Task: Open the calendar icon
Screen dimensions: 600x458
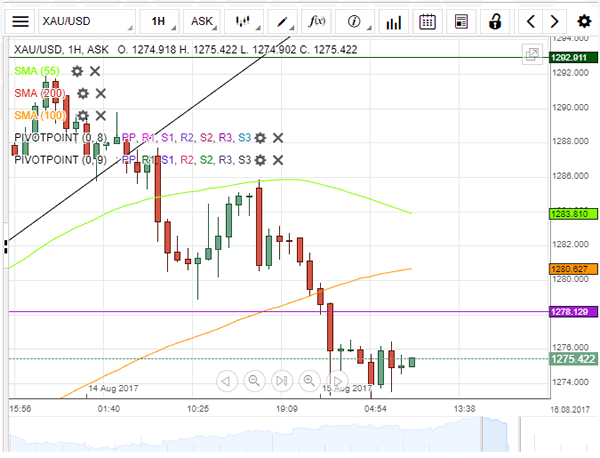Action: pyautogui.click(x=427, y=21)
